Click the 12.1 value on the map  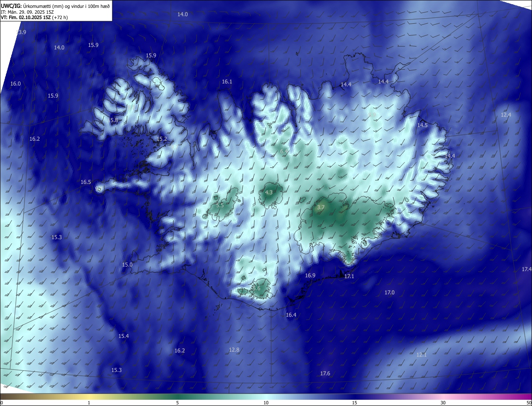421,355
